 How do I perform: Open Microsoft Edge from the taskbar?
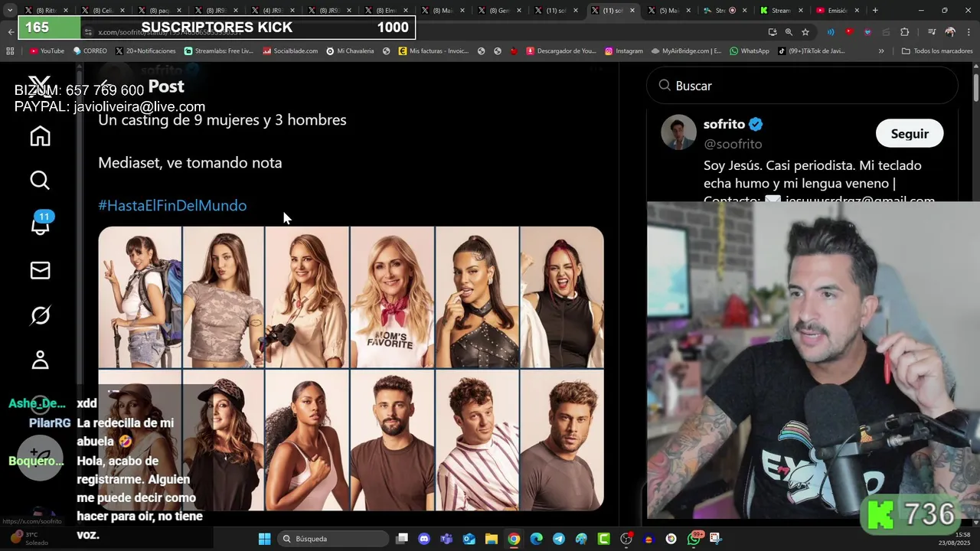536,539
